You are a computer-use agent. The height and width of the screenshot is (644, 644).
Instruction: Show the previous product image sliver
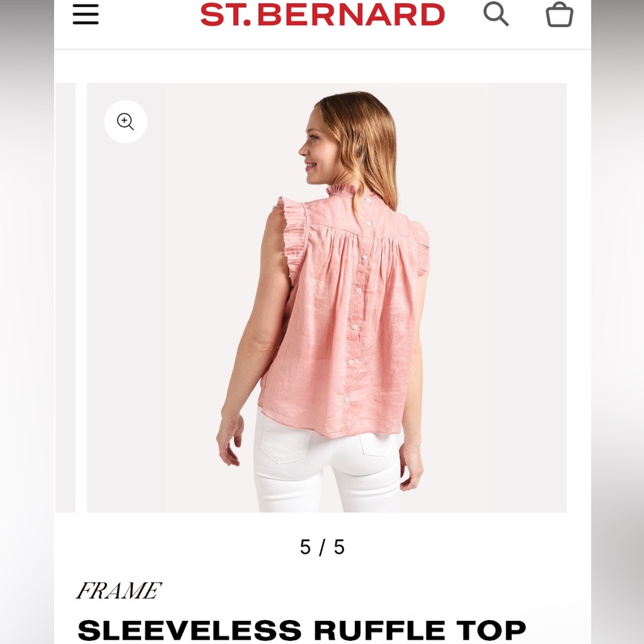[65, 298]
